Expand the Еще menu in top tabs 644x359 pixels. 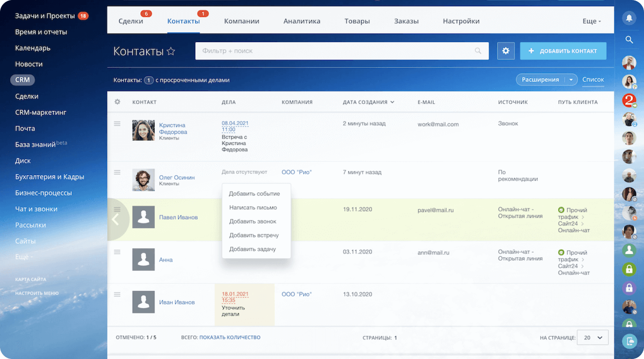[x=592, y=21]
